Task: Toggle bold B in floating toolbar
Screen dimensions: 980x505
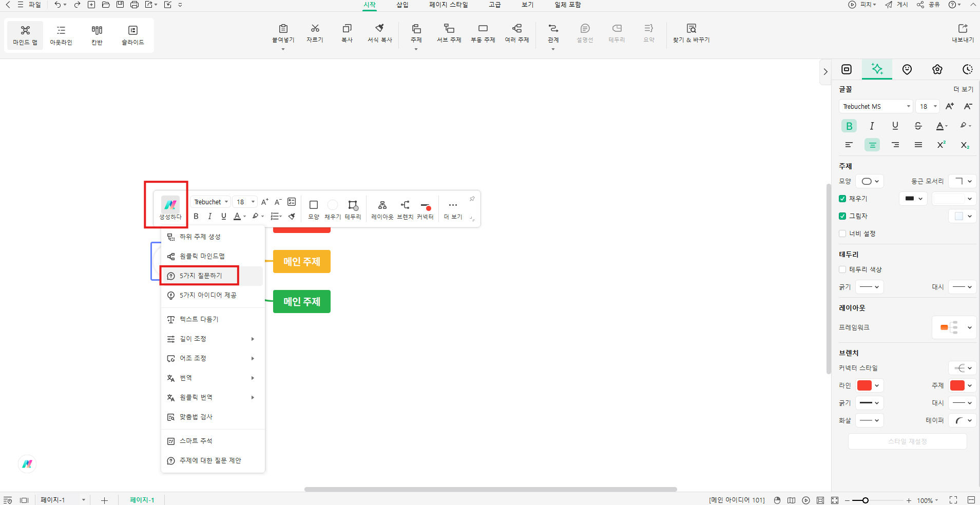Action: pos(196,216)
